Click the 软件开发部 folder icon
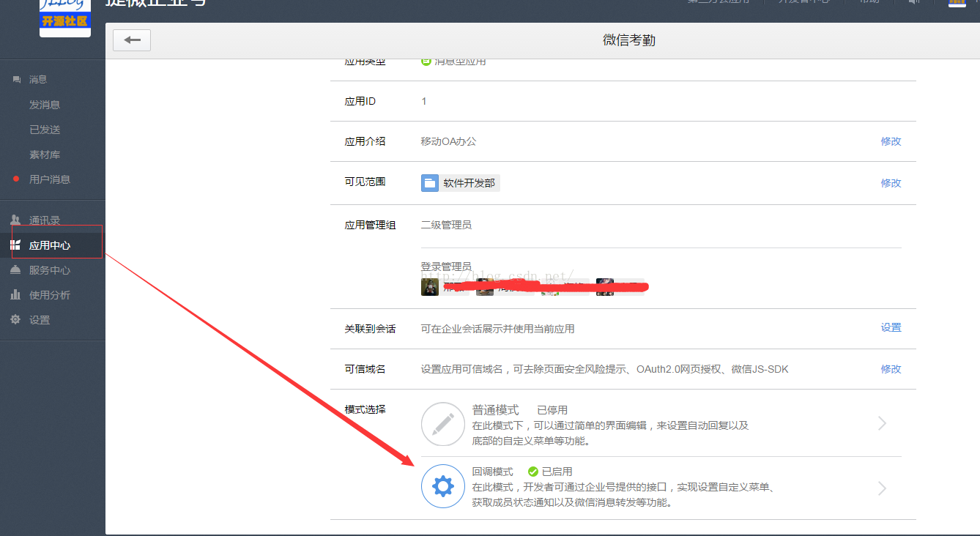 pos(430,183)
